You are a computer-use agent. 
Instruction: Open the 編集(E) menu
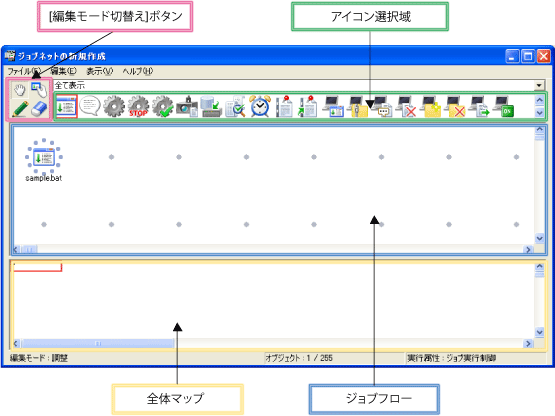(63, 71)
